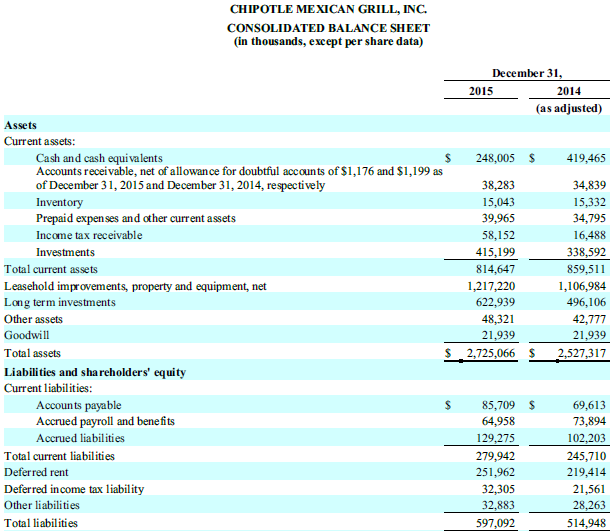The width and height of the screenshot is (613, 531).
Task: Click '(in thousands, except per share data)' note
Action: [328, 41]
